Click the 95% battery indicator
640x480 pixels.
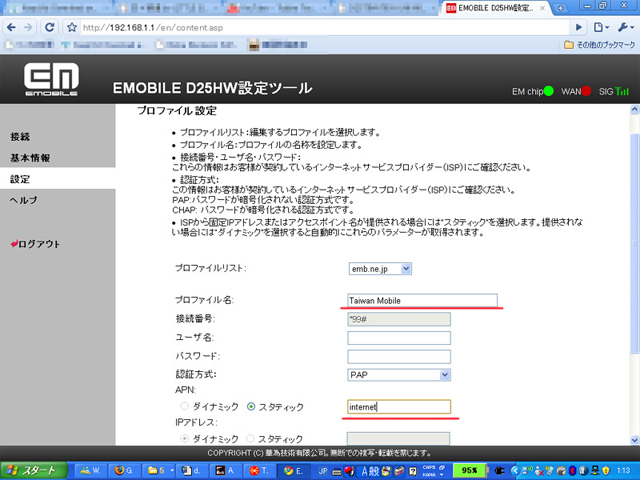[x=469, y=471]
